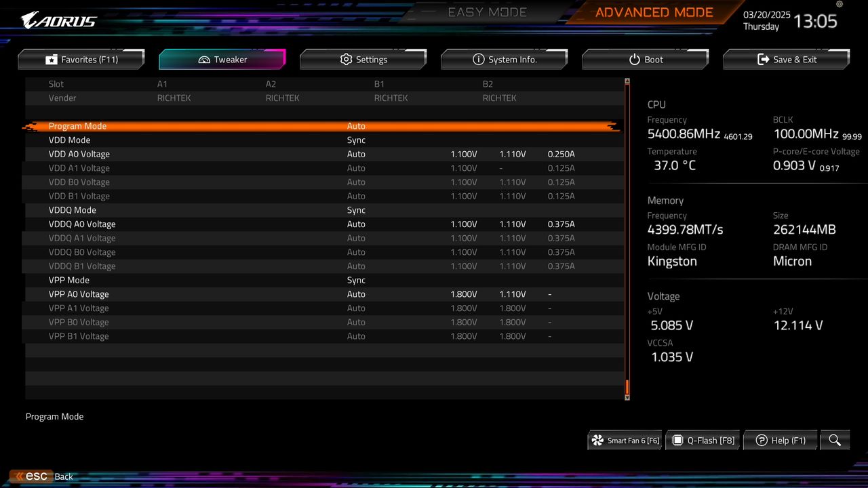Click the magnifier search icon button
Viewport: 868px width, 488px height.
tap(835, 441)
